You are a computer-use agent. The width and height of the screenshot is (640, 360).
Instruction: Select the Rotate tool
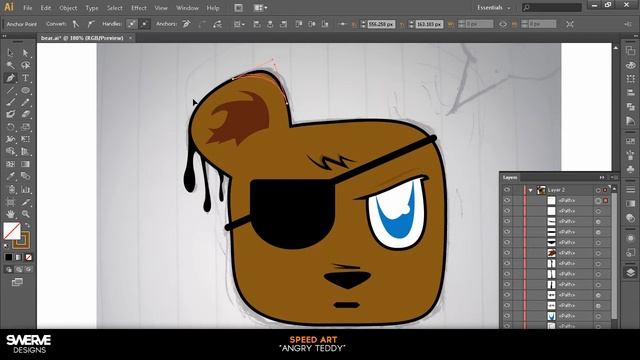(10, 127)
